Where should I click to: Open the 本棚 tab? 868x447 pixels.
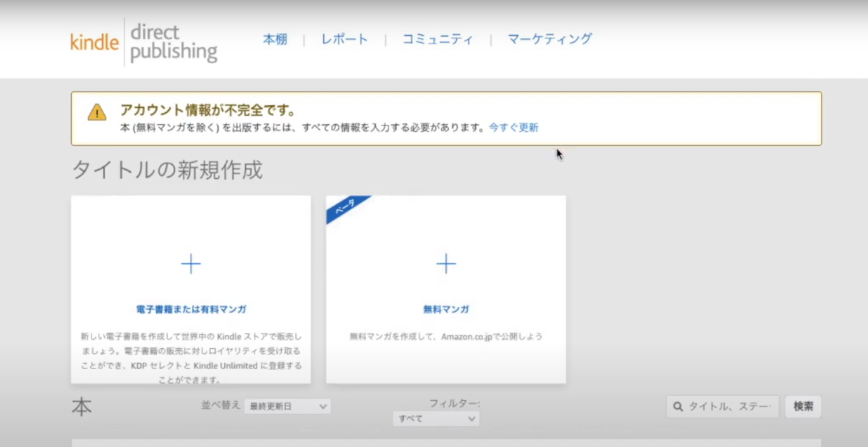pyautogui.click(x=275, y=39)
